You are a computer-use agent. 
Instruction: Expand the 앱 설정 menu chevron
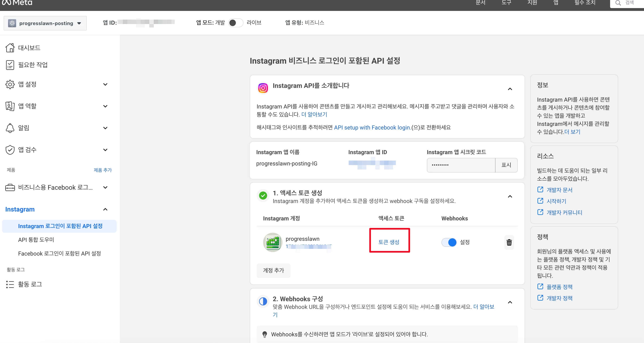pyautogui.click(x=105, y=84)
